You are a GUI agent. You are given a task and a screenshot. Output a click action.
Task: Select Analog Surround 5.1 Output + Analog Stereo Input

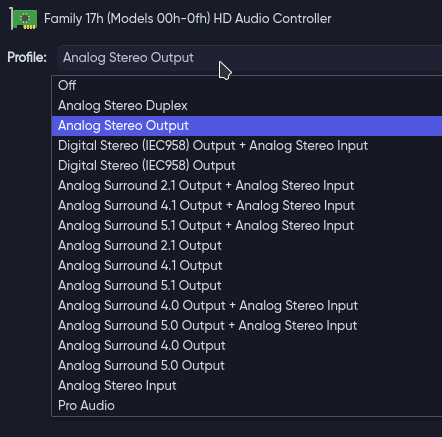(x=247, y=226)
